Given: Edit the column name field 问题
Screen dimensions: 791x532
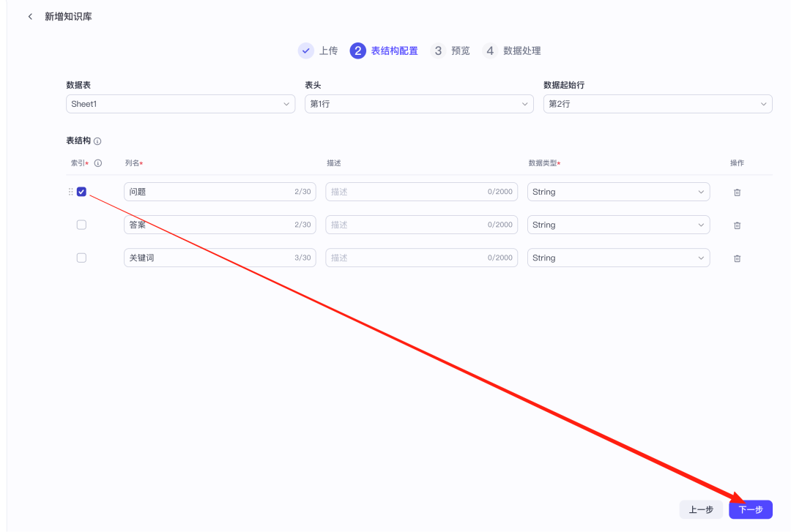Looking at the screenshot, I should [220, 192].
